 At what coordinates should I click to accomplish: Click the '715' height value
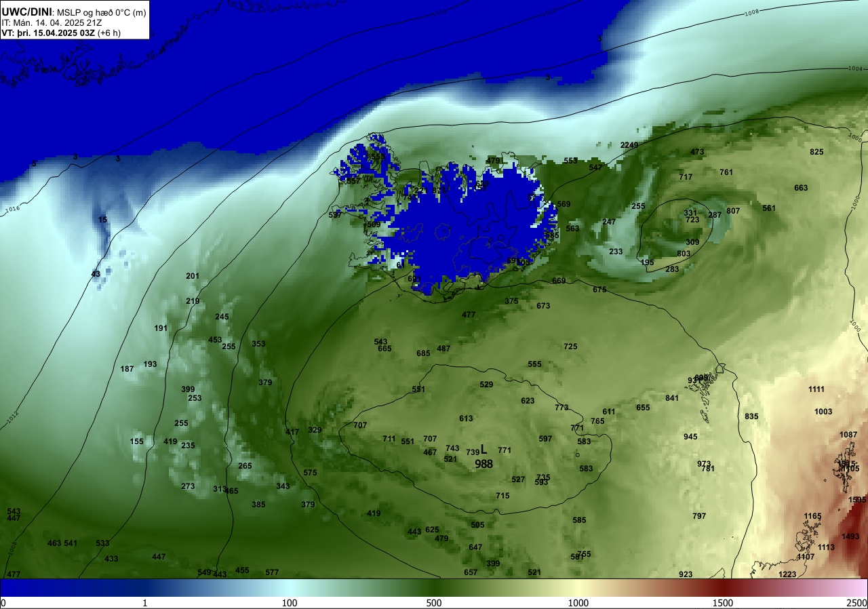tap(502, 496)
